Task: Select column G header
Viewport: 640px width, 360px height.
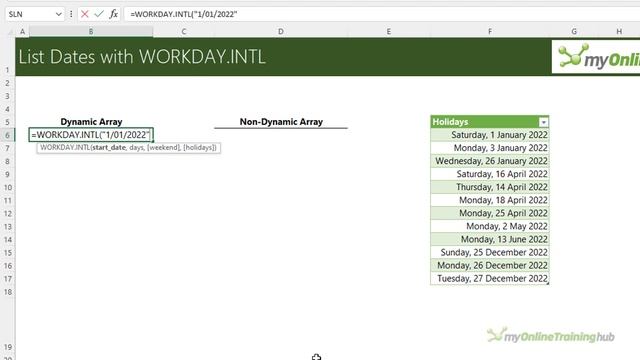Action: tap(574, 31)
